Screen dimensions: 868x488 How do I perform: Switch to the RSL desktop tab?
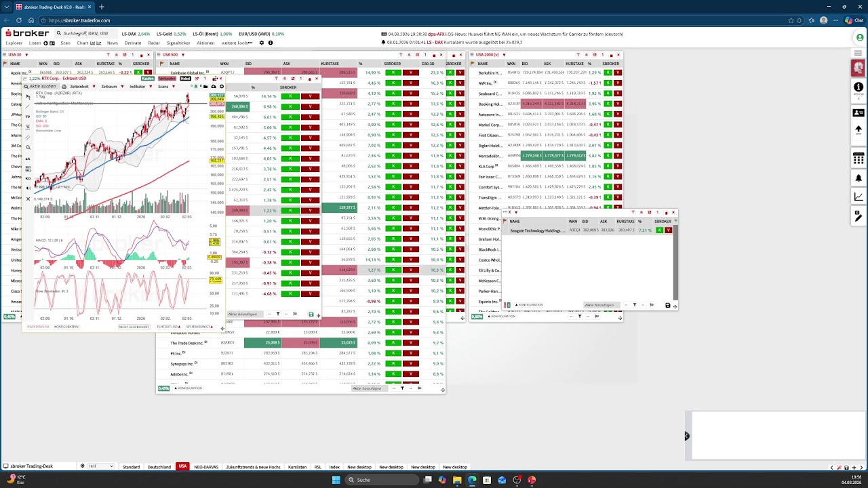coord(317,467)
